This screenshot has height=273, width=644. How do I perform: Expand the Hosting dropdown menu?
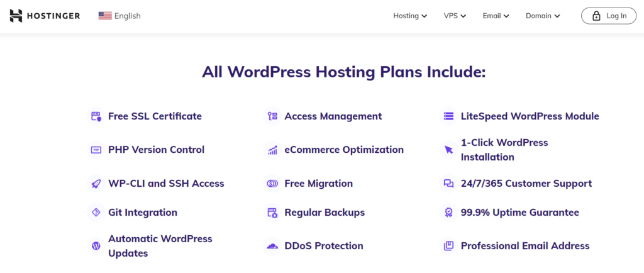pyautogui.click(x=410, y=16)
